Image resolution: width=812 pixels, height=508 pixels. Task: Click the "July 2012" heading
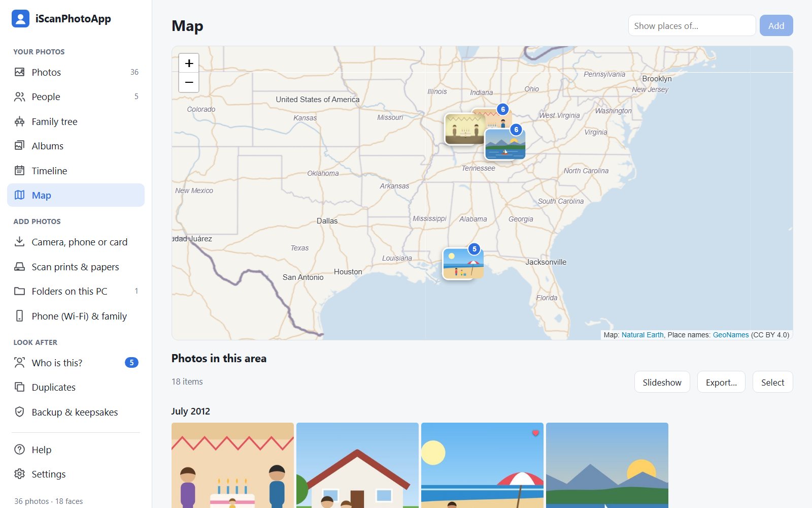[190, 411]
